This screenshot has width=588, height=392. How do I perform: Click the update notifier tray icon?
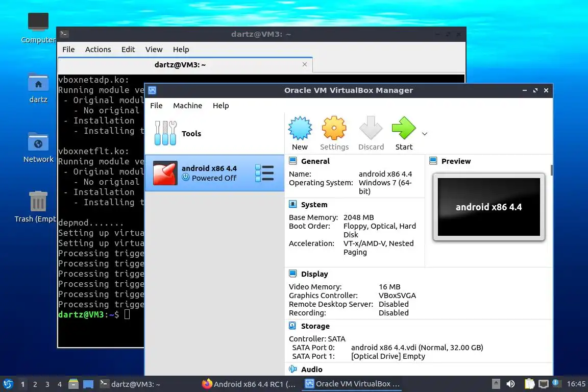point(556,383)
